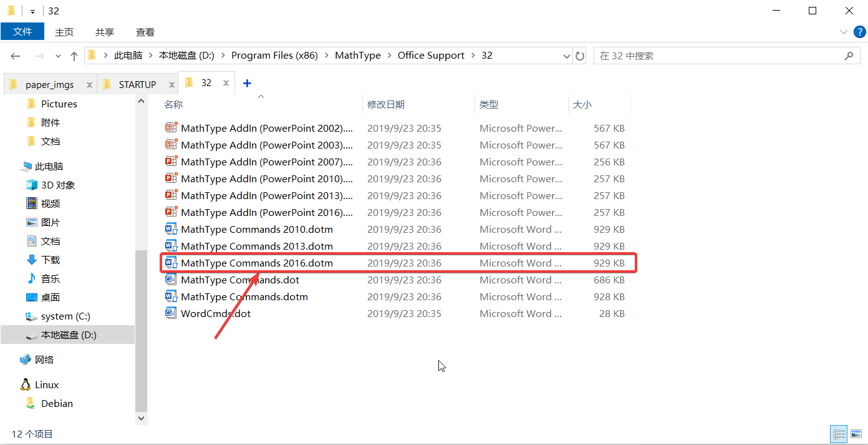The height and width of the screenshot is (445, 868).
Task: Close the paper_imgs tab
Action: point(90,84)
